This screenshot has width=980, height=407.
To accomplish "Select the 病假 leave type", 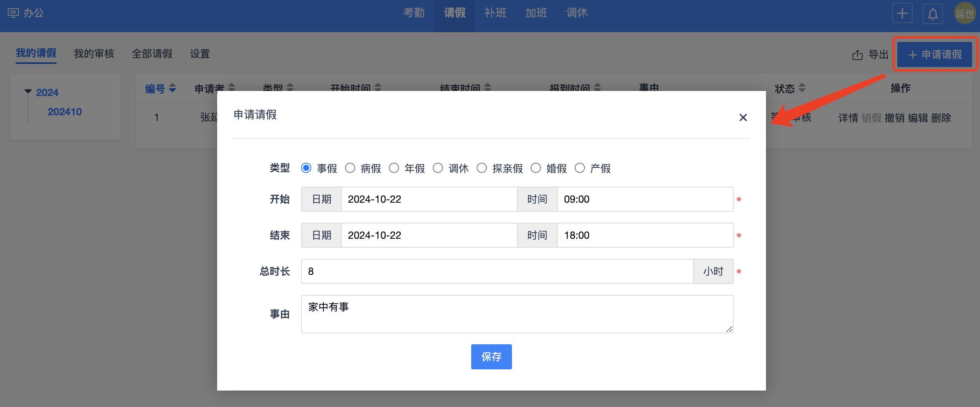I will (x=350, y=168).
